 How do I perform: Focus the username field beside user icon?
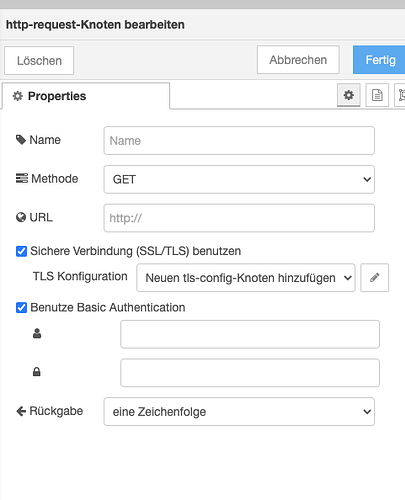pyautogui.click(x=250, y=334)
